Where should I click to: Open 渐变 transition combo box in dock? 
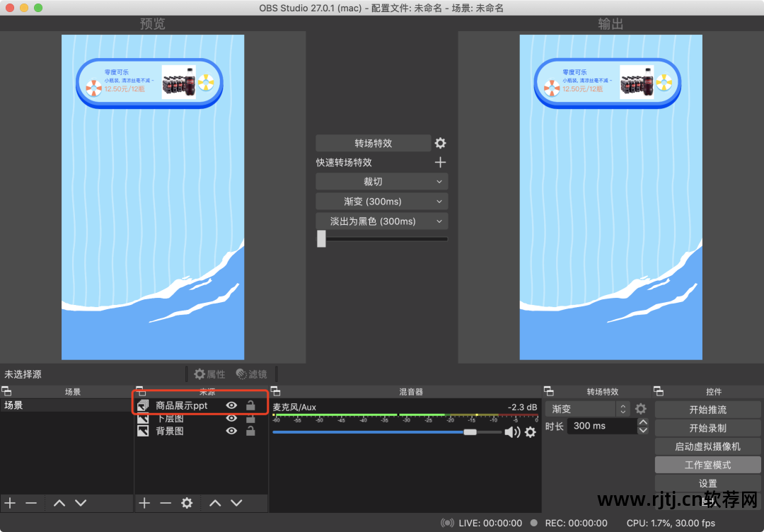coord(588,409)
